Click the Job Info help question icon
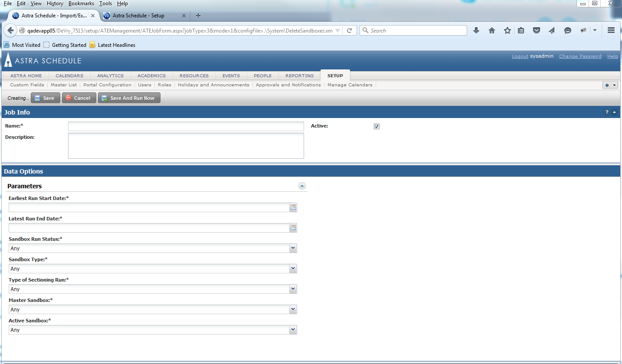 tap(607, 112)
